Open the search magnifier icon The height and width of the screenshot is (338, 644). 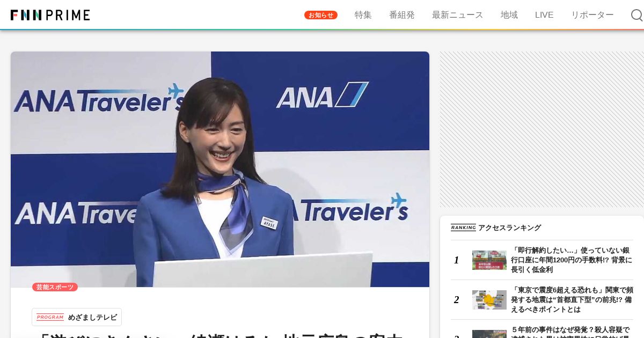636,15
